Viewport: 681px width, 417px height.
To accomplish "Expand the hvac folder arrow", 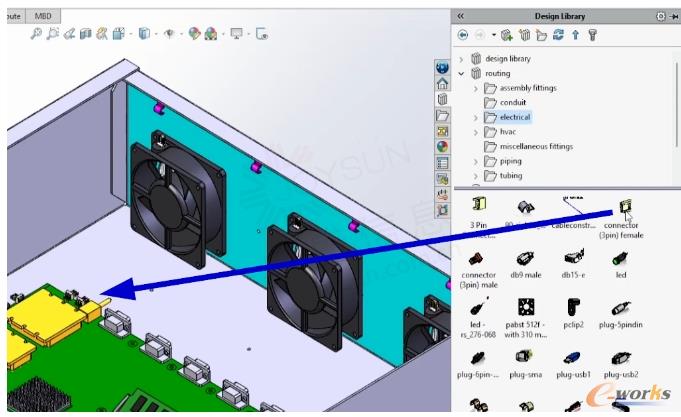I will point(476,132).
